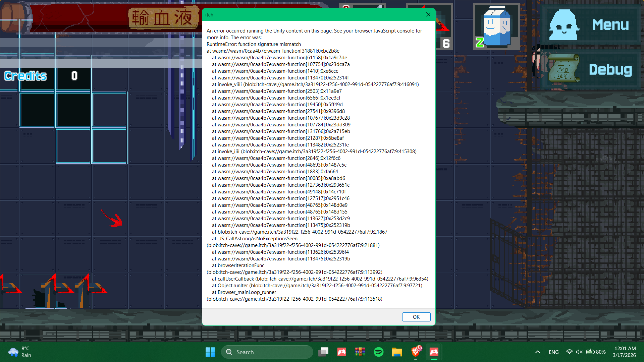Viewport: 644px width, 362px height.
Task: Expand the hidden system tray icons
Action: pyautogui.click(x=537, y=352)
